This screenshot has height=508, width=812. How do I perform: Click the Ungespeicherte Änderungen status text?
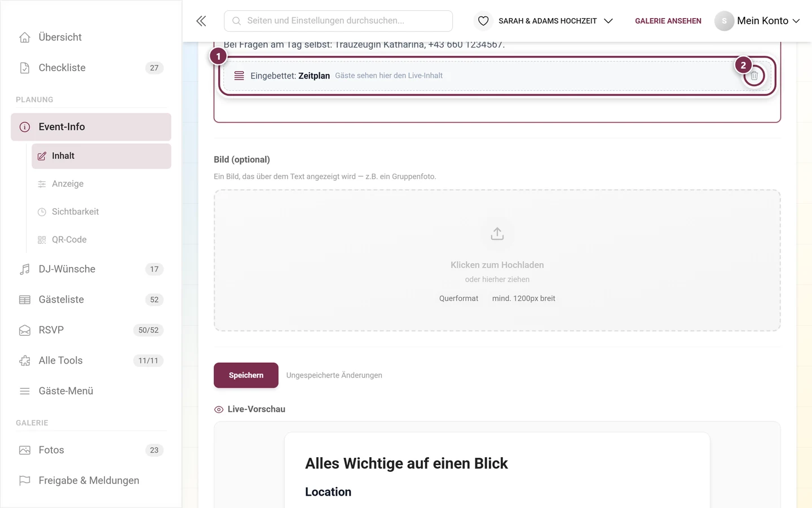coord(334,375)
